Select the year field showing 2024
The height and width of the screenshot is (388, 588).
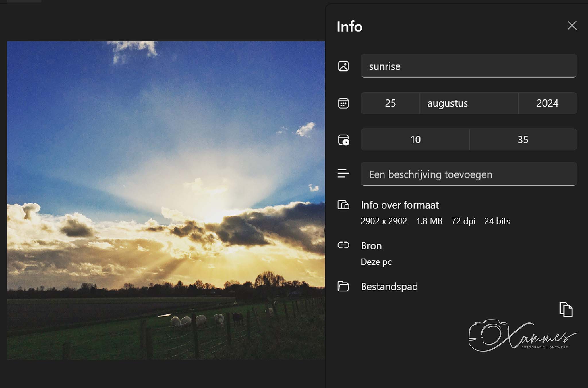click(x=547, y=103)
